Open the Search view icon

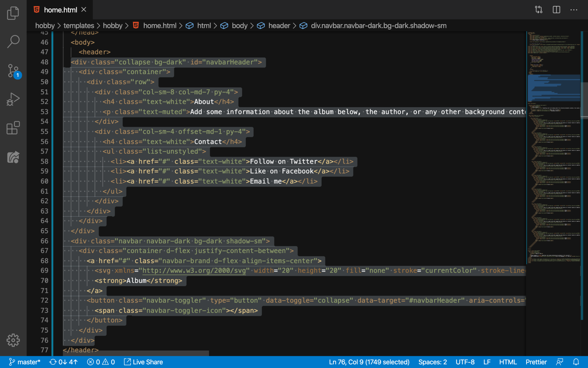13,41
